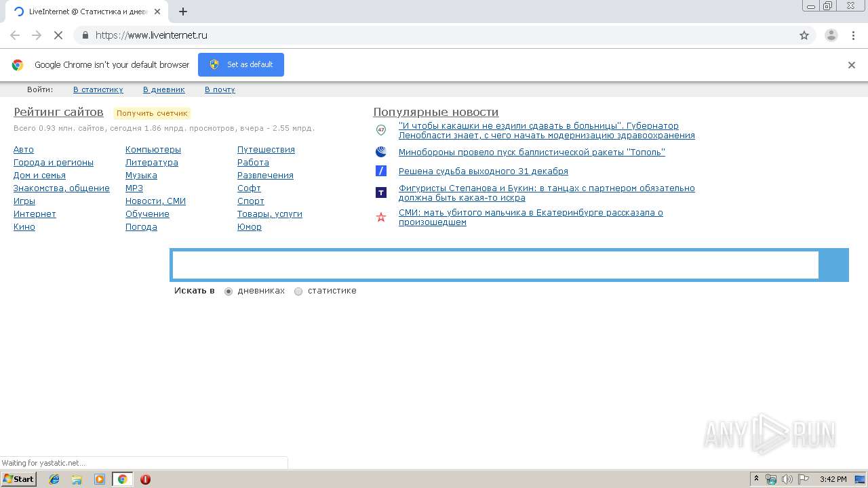Open the 'Литература' category
The width and height of the screenshot is (868, 488).
tap(152, 163)
